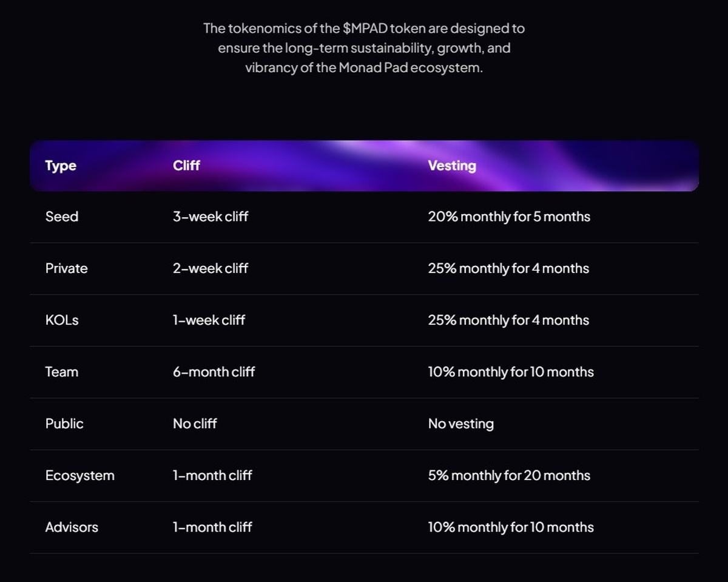Click the No cliff cell

tap(195, 424)
